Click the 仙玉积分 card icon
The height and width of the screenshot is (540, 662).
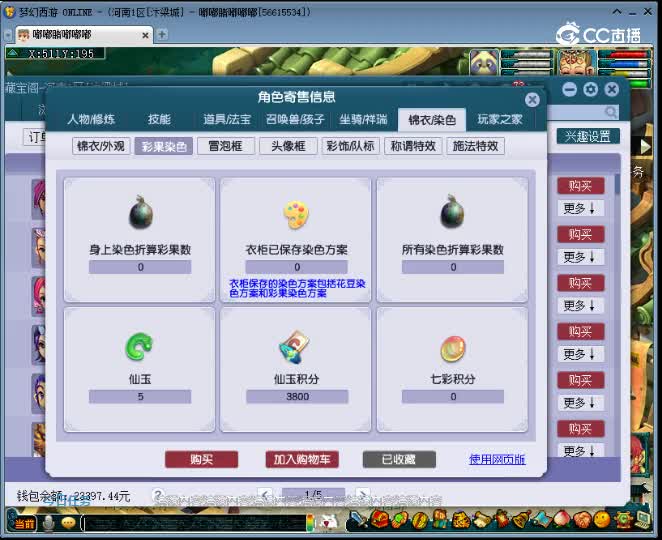(296, 347)
